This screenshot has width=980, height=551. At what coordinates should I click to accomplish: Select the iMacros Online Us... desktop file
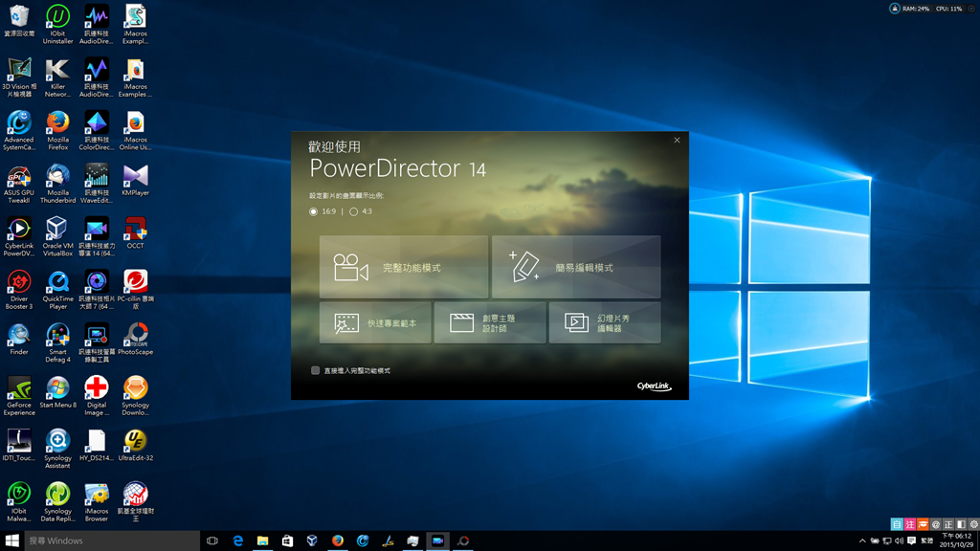coord(135,130)
